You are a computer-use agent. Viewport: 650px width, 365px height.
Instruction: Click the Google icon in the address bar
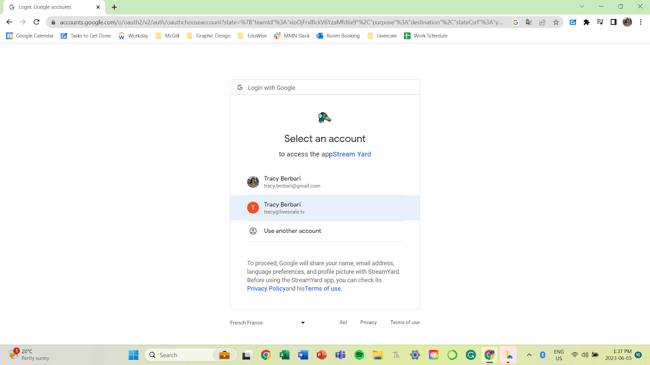(x=515, y=22)
